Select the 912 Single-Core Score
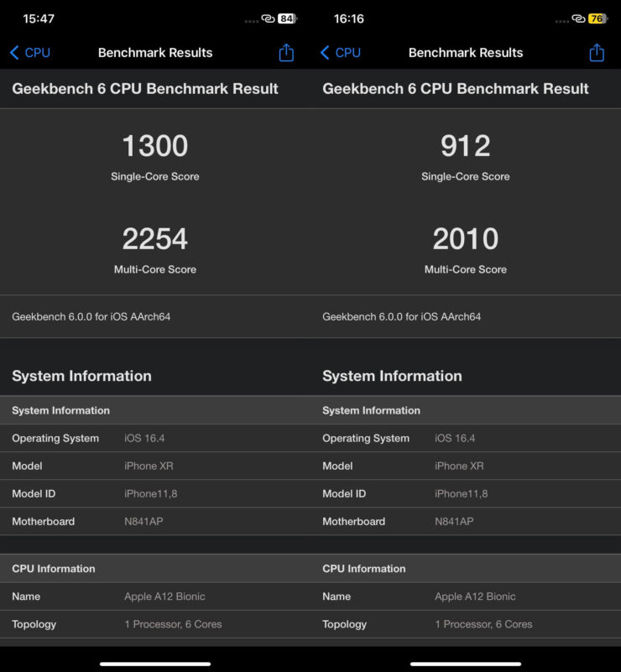 tap(466, 147)
